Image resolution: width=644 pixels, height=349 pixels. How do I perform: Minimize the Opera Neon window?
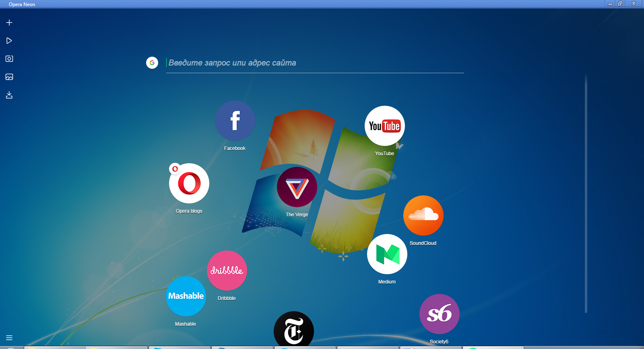pos(610,3)
